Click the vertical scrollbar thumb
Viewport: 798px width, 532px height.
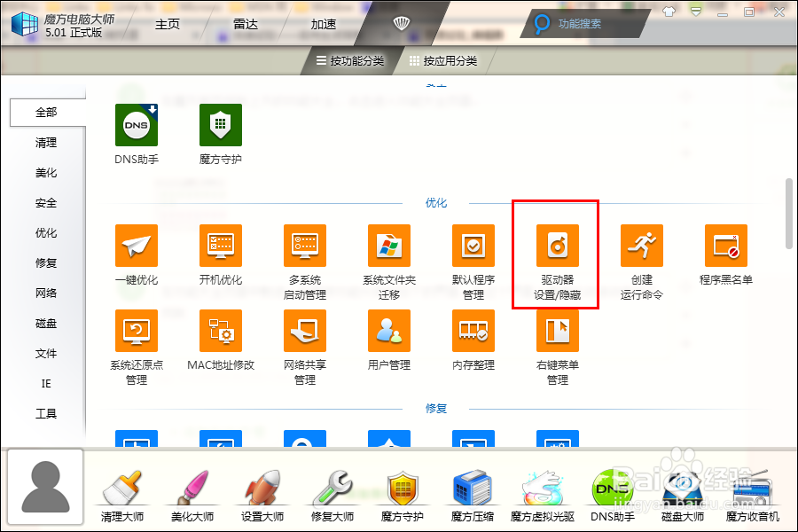[789, 214]
